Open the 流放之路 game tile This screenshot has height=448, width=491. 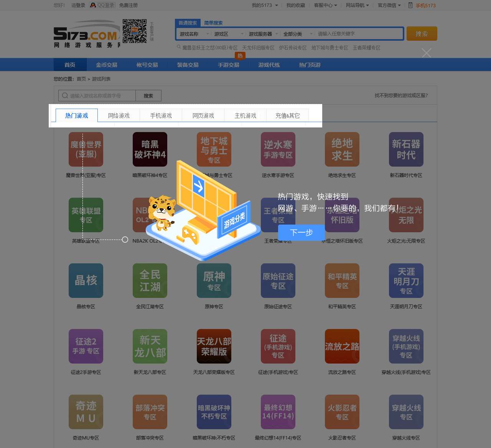pos(342,346)
